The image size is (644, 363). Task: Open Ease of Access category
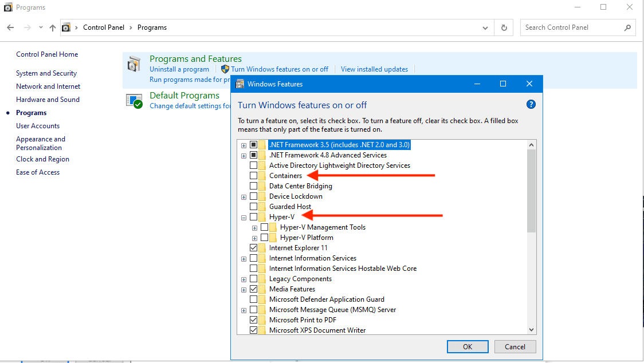(x=38, y=172)
